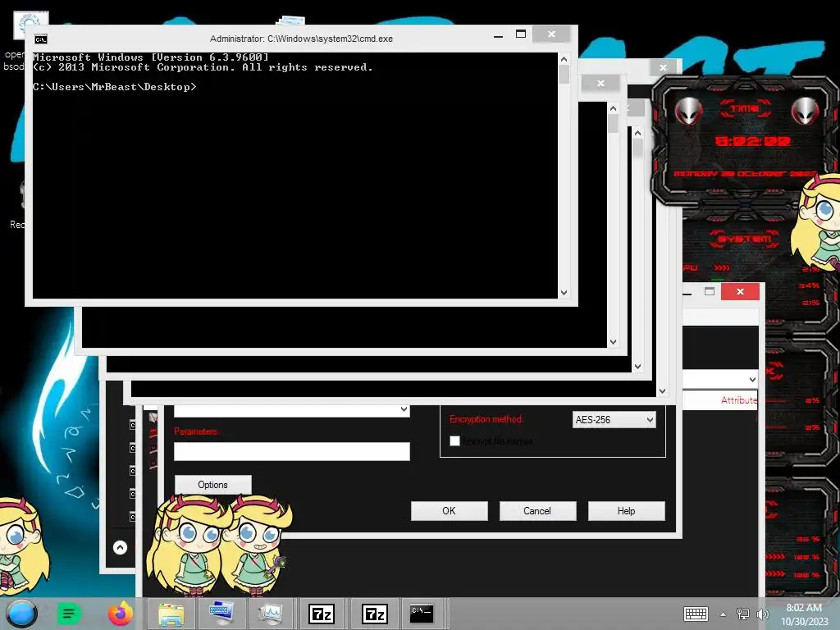Click second cmd window scroll-down arrow
The width and height of the screenshot is (840, 630).
click(x=614, y=342)
